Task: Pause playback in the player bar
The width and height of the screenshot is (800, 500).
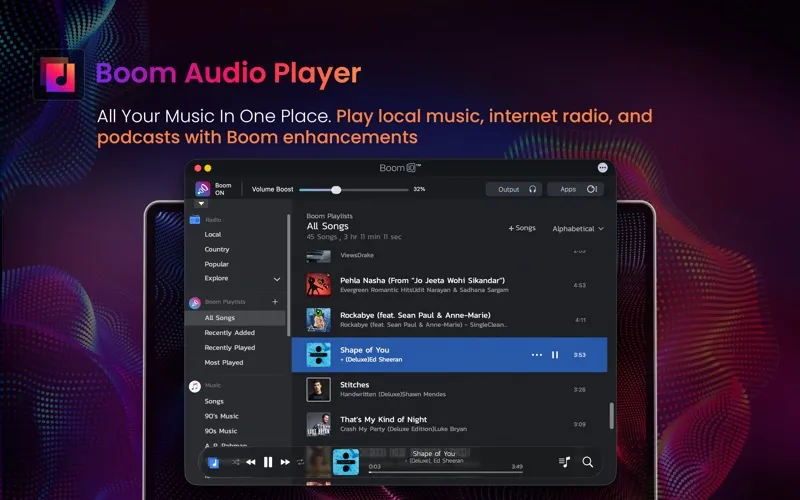Action: (x=268, y=462)
